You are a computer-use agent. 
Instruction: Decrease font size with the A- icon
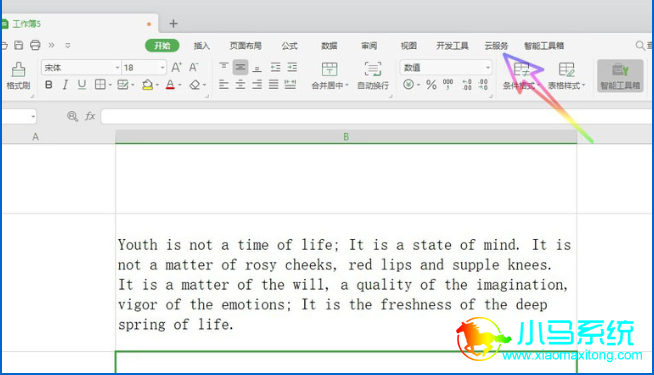(x=194, y=67)
